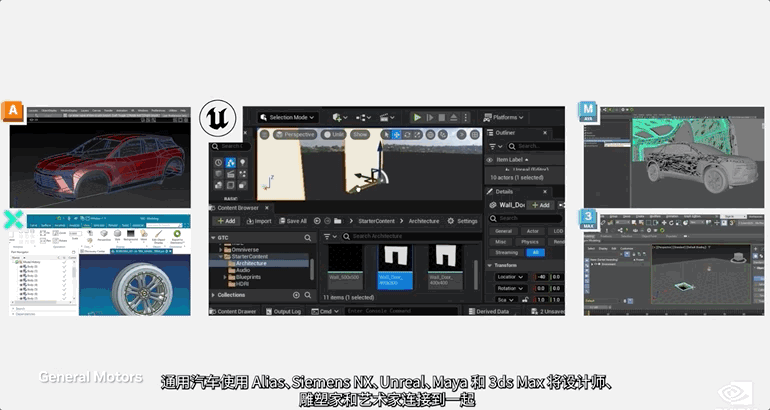Open the Selection Mode dropdown
Screen dimensions: 770x410
click(x=288, y=117)
